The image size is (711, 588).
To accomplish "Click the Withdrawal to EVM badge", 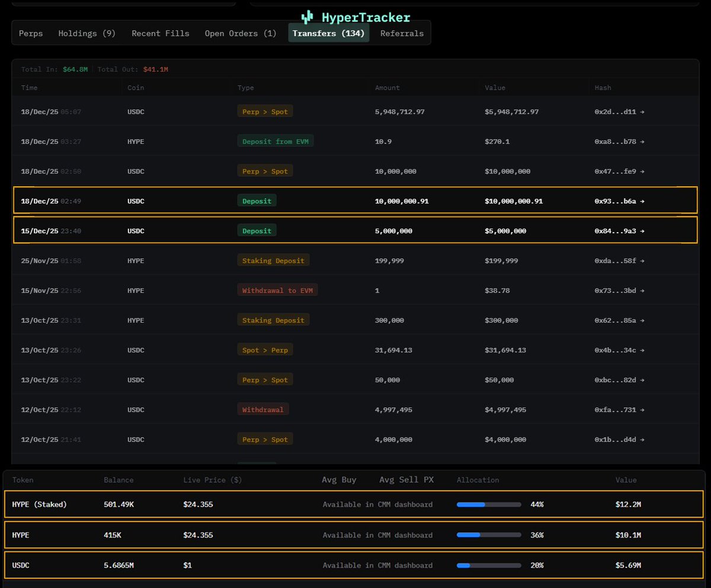I will [x=277, y=290].
